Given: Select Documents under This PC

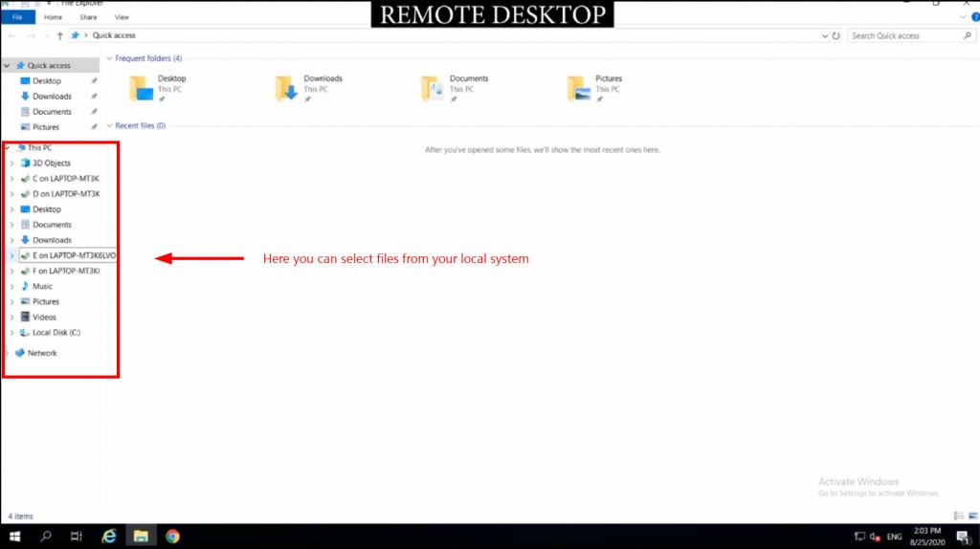Looking at the screenshot, I should (x=52, y=225).
